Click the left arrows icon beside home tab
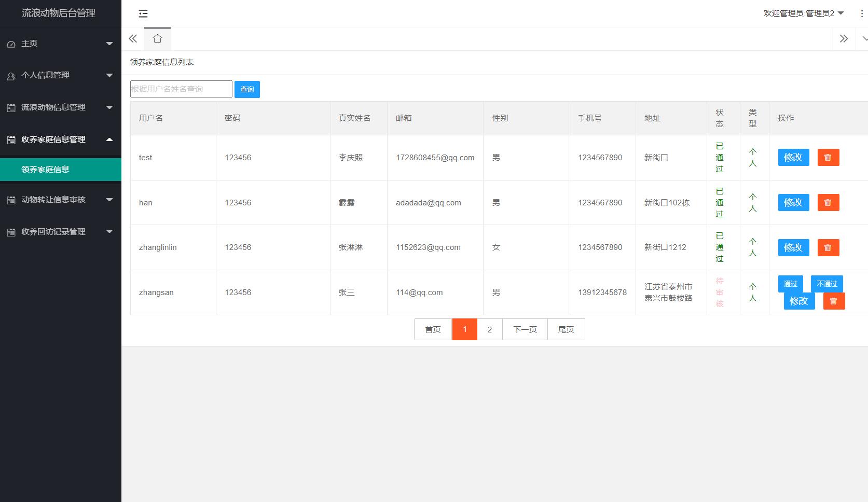 [x=133, y=38]
